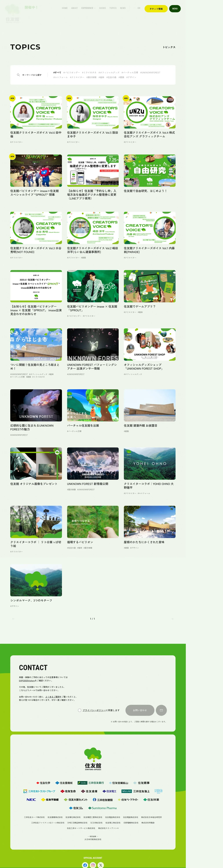Click the SMBC 三井住友銀行 logo
This screenshot has width=223, height=868.
(91, 783)
